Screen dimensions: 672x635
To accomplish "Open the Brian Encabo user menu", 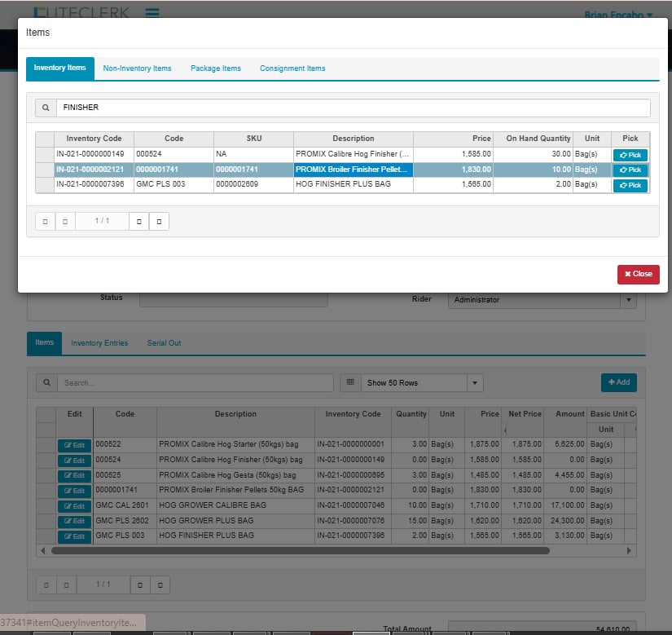I will pyautogui.click(x=618, y=15).
